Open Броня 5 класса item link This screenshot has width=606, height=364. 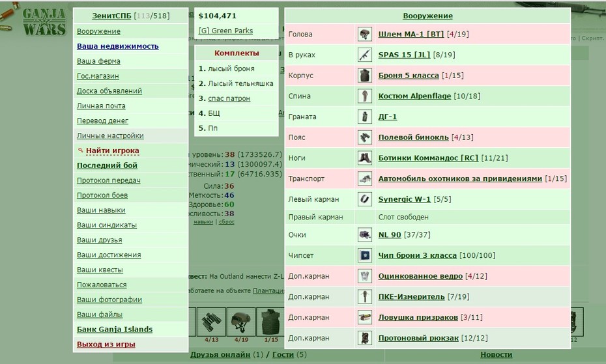tap(409, 76)
